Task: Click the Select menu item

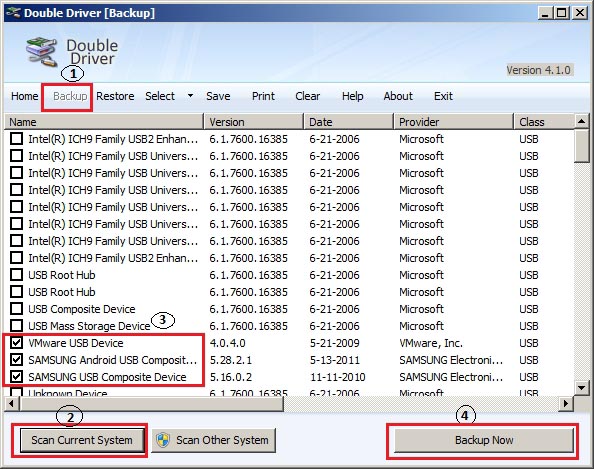Action: 160,96
